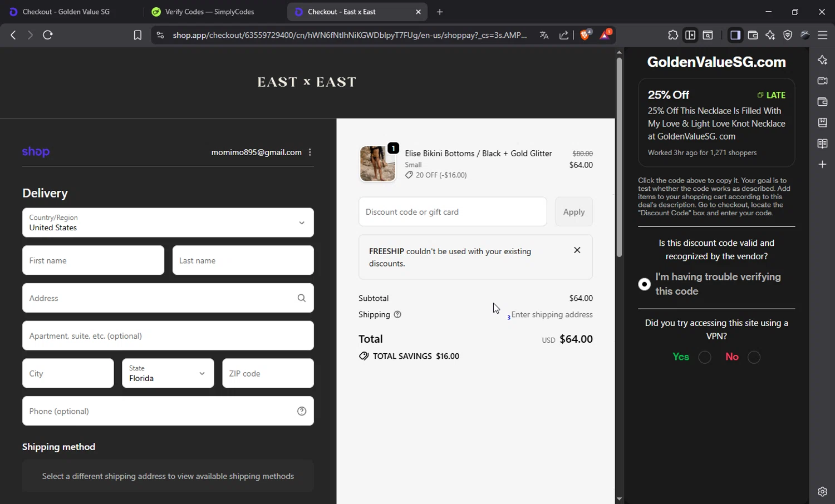
Task: Click the Apply discount button
Action: tap(574, 211)
